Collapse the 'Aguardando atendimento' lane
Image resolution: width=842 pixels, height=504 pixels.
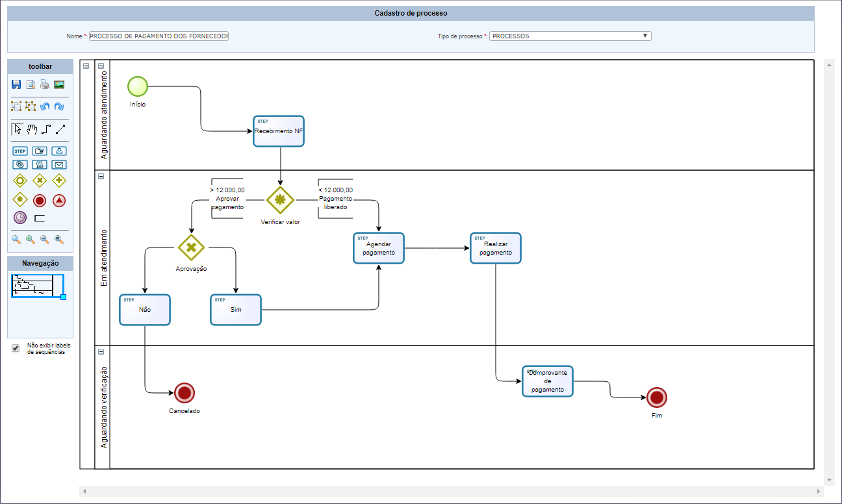click(x=101, y=66)
